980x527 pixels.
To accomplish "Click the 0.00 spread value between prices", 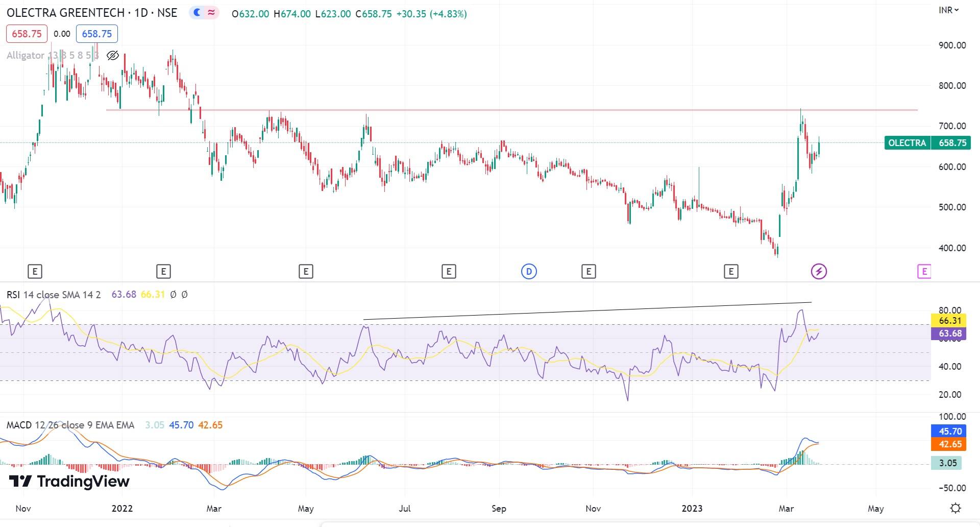I will (62, 34).
